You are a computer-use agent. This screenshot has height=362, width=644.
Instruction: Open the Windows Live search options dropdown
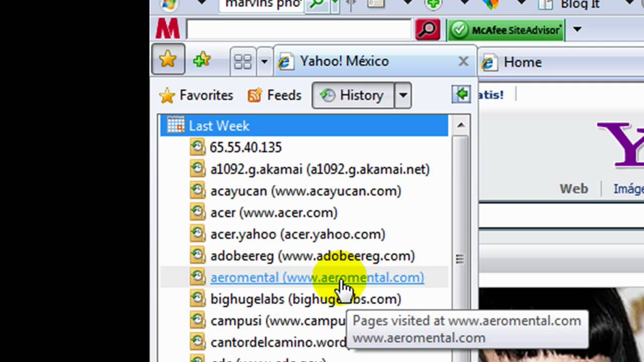click(336, 5)
